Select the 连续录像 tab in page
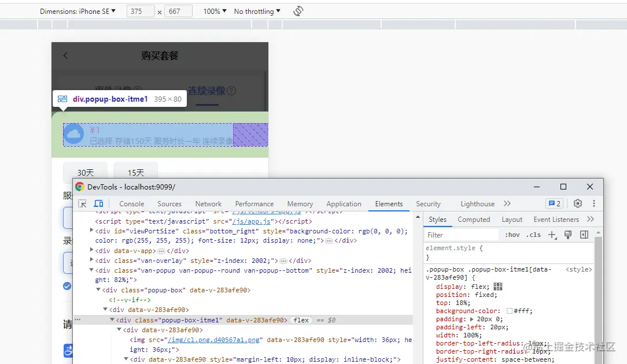 (206, 91)
